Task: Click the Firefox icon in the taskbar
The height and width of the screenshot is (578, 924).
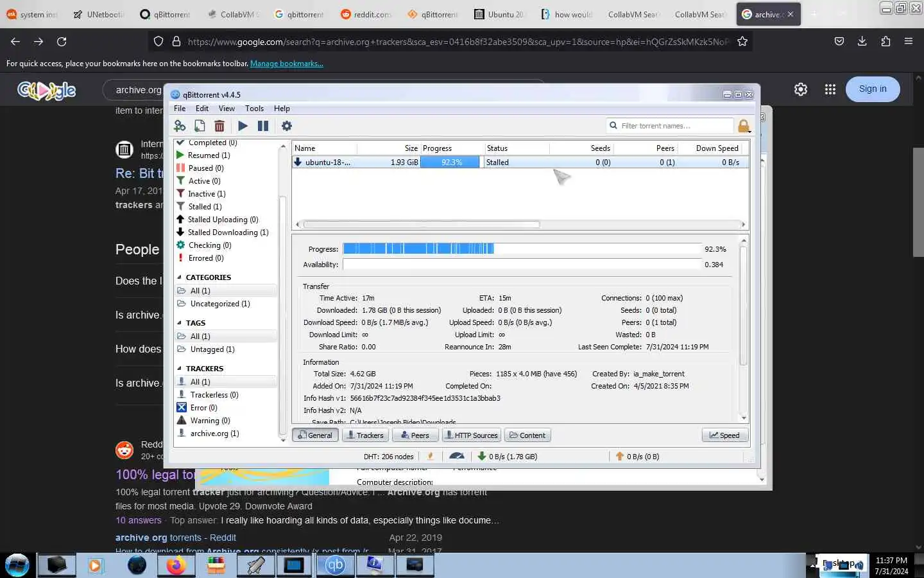Action: click(175, 565)
